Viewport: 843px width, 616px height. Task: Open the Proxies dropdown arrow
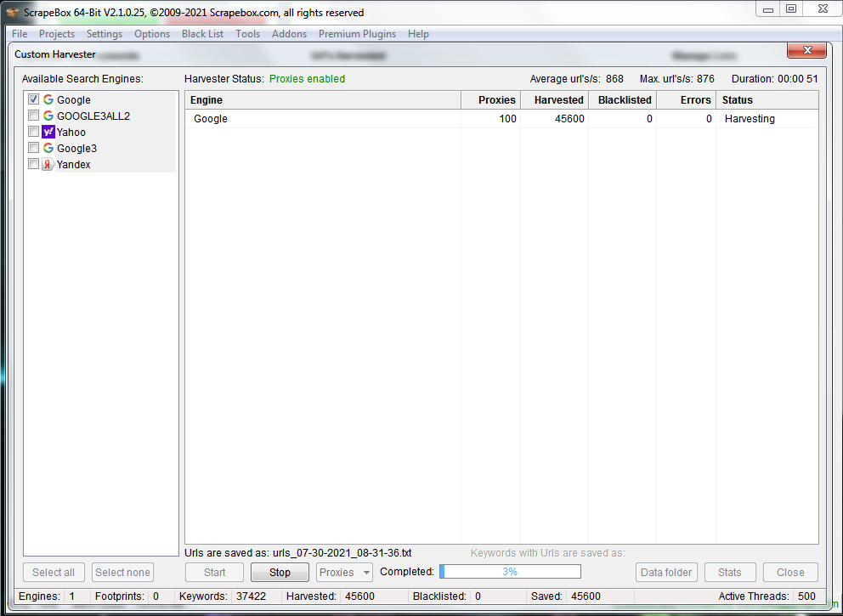pyautogui.click(x=366, y=573)
